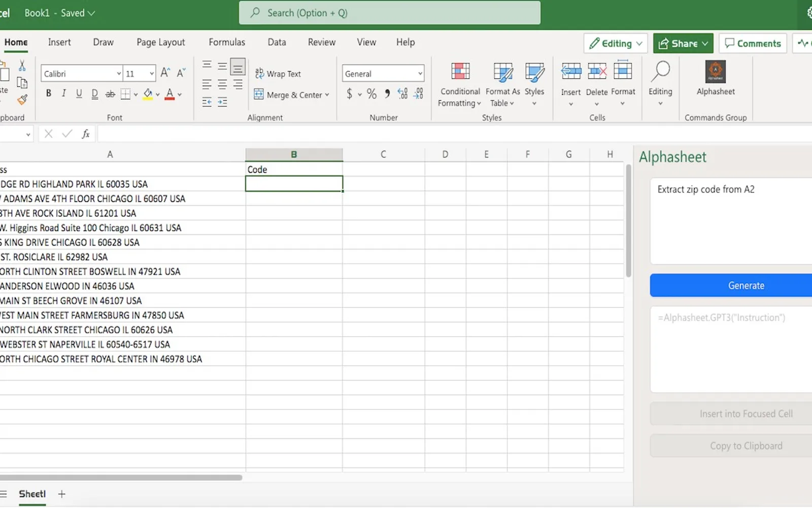The height and width of the screenshot is (508, 812).
Task: Open the Comments pane
Action: 753,44
